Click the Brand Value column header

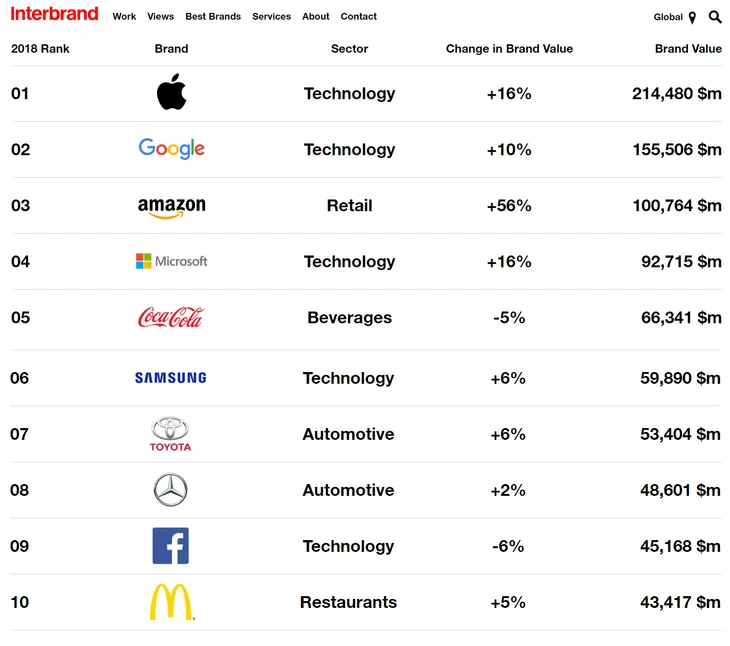click(x=688, y=49)
